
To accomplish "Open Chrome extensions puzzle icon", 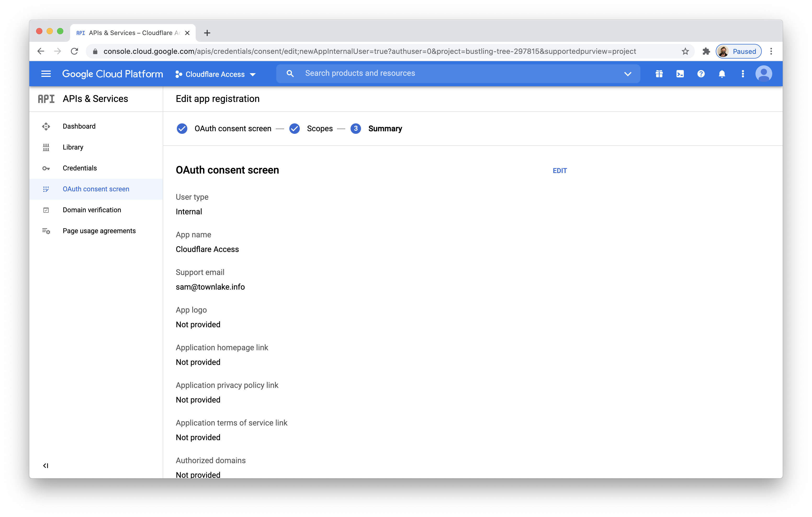I will [706, 51].
